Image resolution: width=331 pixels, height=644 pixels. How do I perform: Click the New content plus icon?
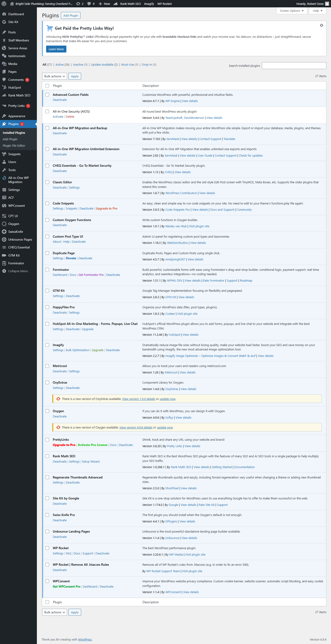click(x=100, y=4)
